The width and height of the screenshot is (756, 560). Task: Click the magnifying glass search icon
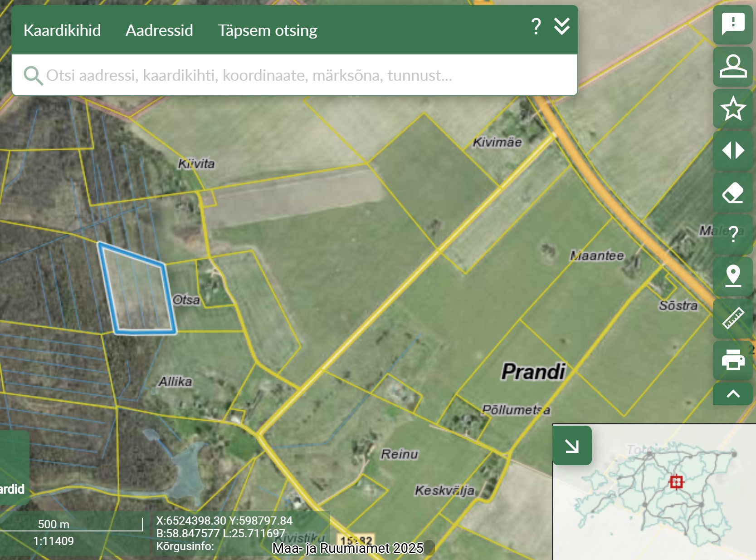click(x=33, y=75)
